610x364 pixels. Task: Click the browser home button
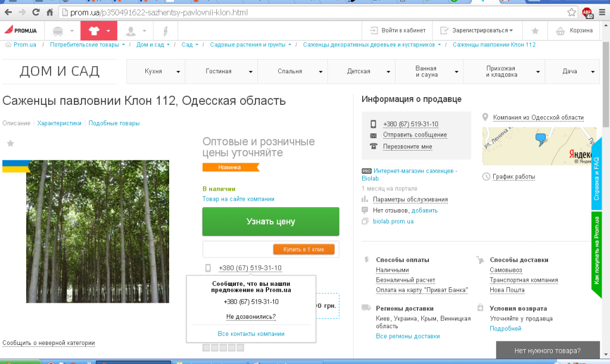coord(49,13)
